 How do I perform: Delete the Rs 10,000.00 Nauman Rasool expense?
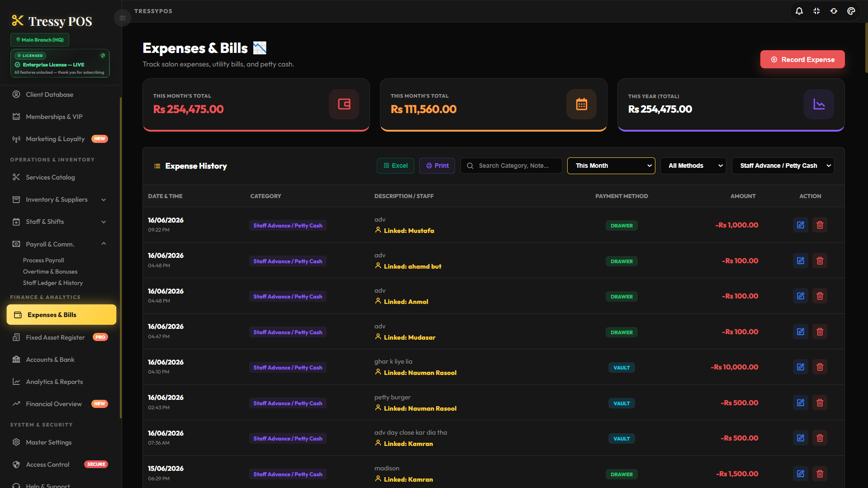click(x=820, y=367)
